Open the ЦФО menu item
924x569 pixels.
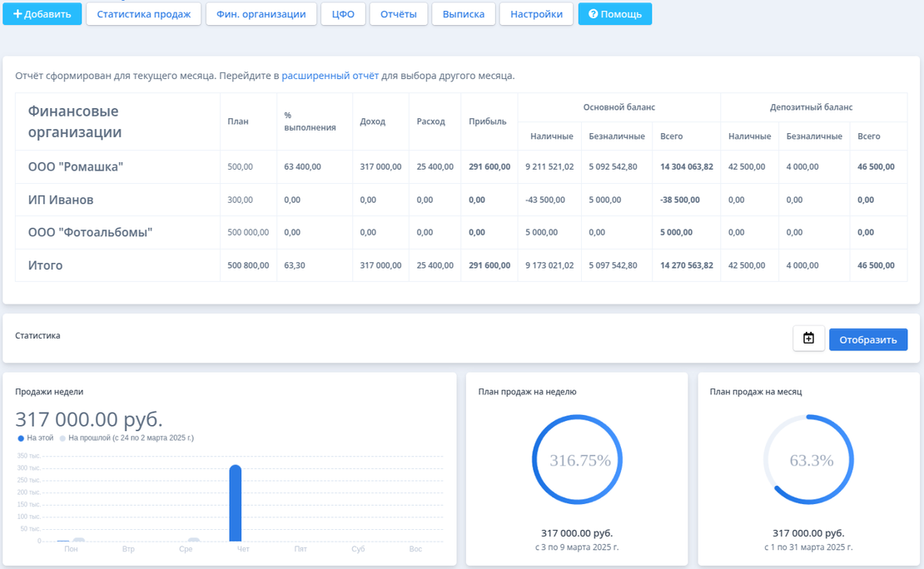tap(343, 14)
